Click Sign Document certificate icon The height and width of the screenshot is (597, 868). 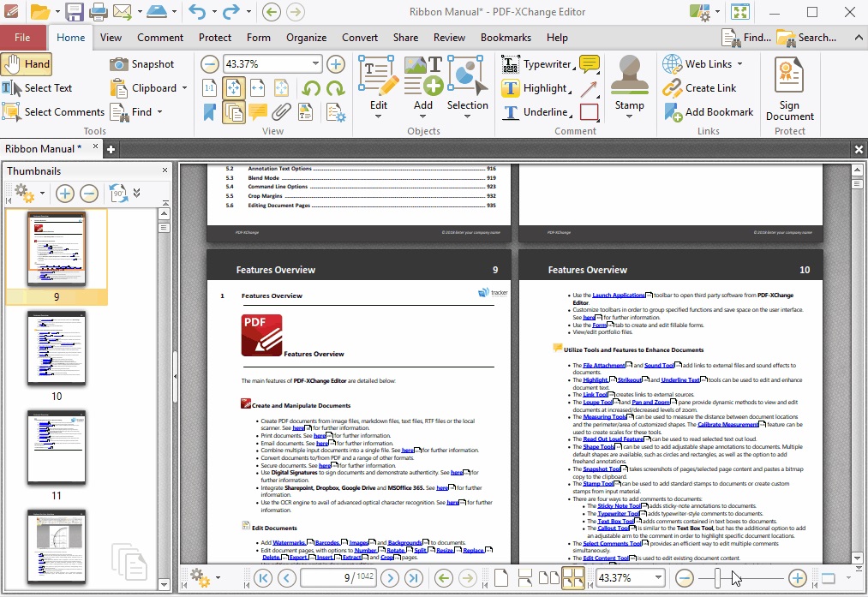pos(789,88)
